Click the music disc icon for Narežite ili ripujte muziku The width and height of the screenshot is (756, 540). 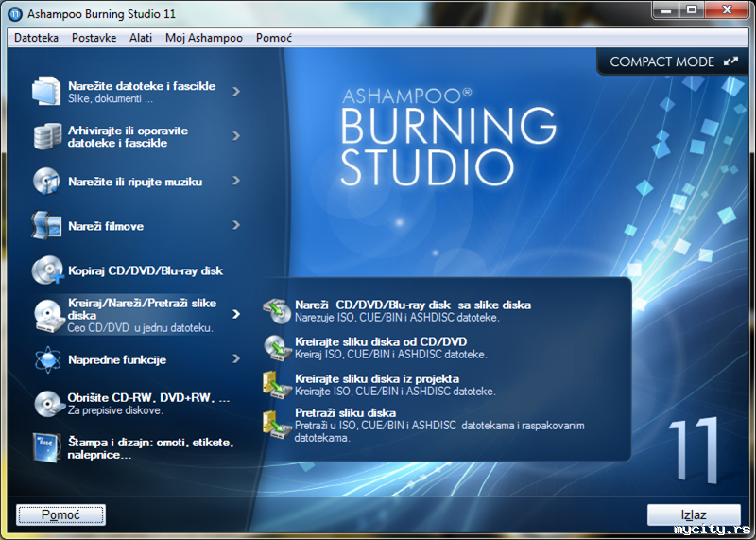(x=46, y=181)
